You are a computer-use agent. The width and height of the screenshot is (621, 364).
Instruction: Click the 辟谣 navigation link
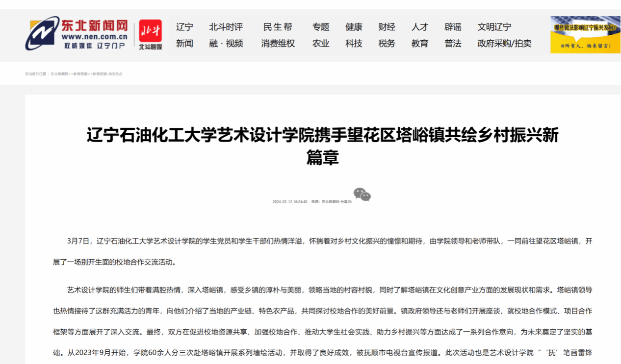click(453, 27)
